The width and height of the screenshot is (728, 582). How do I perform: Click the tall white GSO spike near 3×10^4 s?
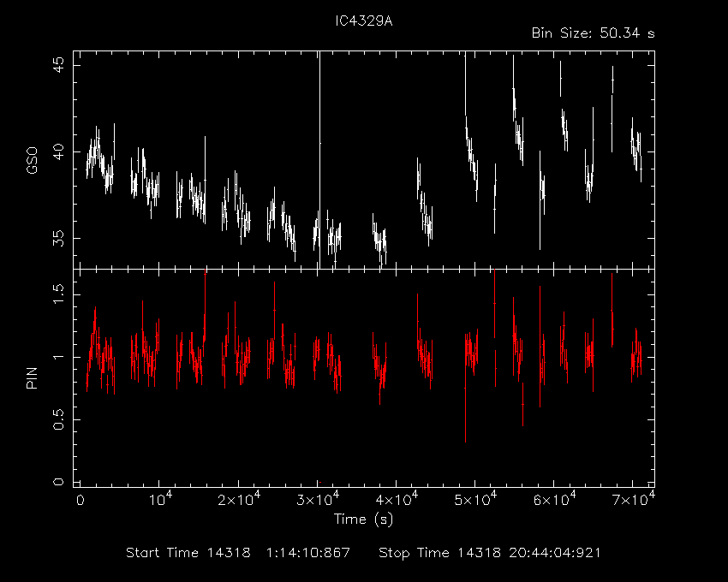tap(319, 160)
